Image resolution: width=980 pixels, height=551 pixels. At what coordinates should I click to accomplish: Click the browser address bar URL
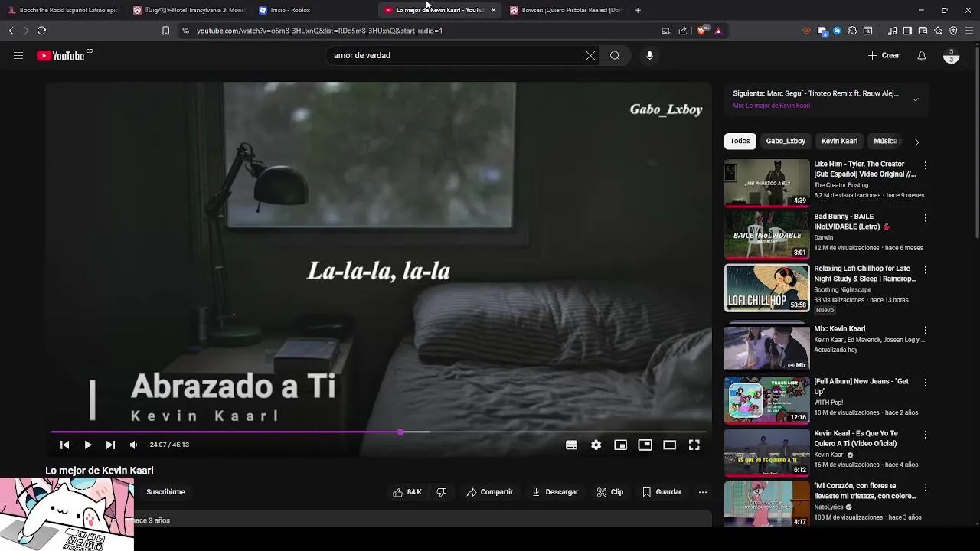(x=319, y=31)
